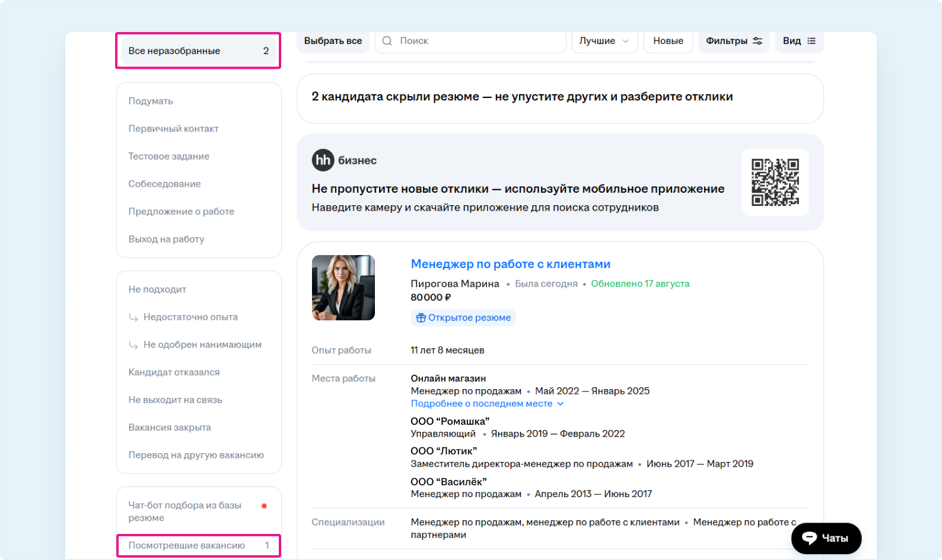The image size is (942, 560).
Task: Select Все неразобранные folder
Action: point(198,51)
